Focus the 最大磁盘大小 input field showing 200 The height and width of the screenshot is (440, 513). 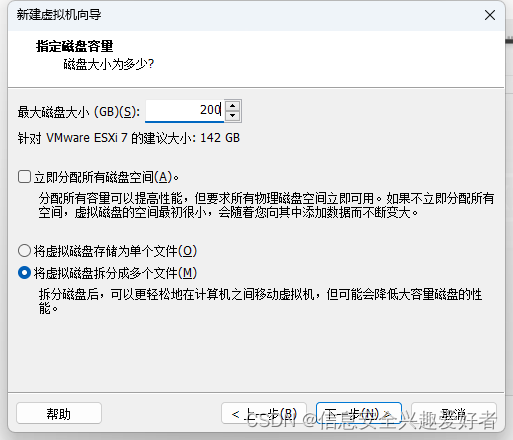coord(185,110)
